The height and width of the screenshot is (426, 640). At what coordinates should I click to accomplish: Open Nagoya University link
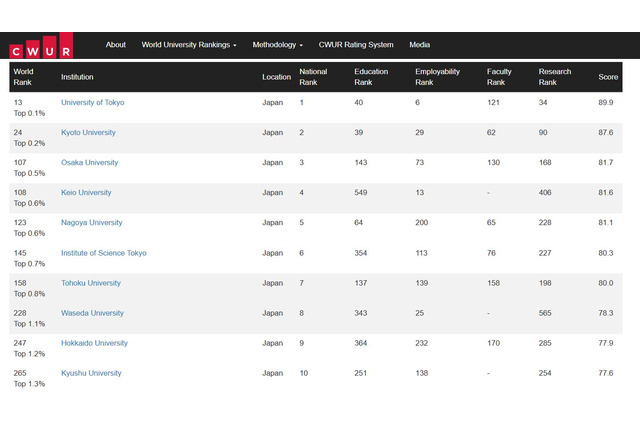(x=91, y=223)
